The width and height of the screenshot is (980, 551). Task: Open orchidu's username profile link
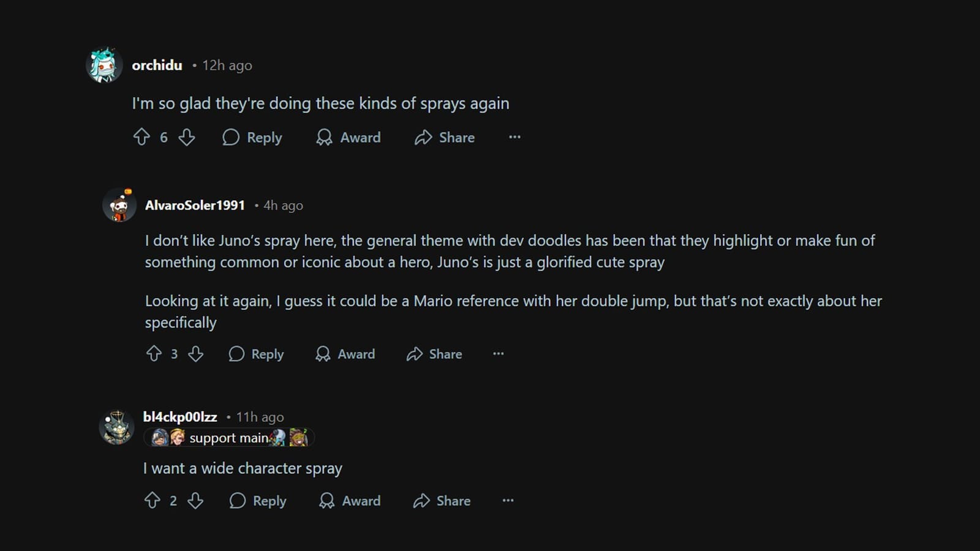157,65
